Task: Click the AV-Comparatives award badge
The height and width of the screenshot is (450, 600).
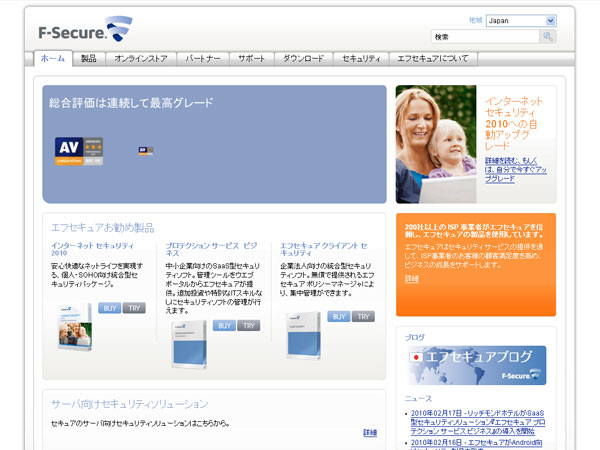Action: [78, 150]
